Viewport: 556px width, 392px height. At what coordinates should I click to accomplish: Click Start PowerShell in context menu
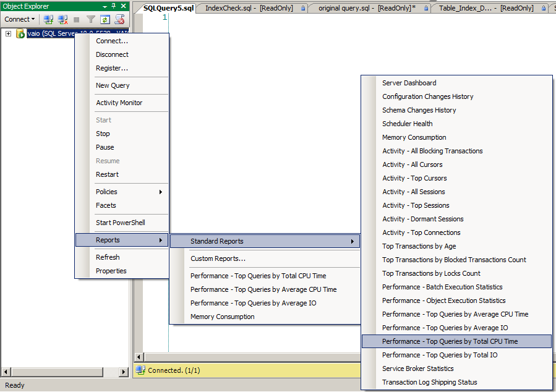(120, 223)
